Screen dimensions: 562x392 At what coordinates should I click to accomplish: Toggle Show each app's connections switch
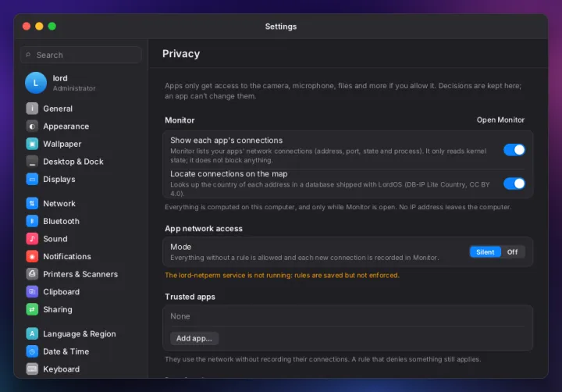(x=514, y=150)
